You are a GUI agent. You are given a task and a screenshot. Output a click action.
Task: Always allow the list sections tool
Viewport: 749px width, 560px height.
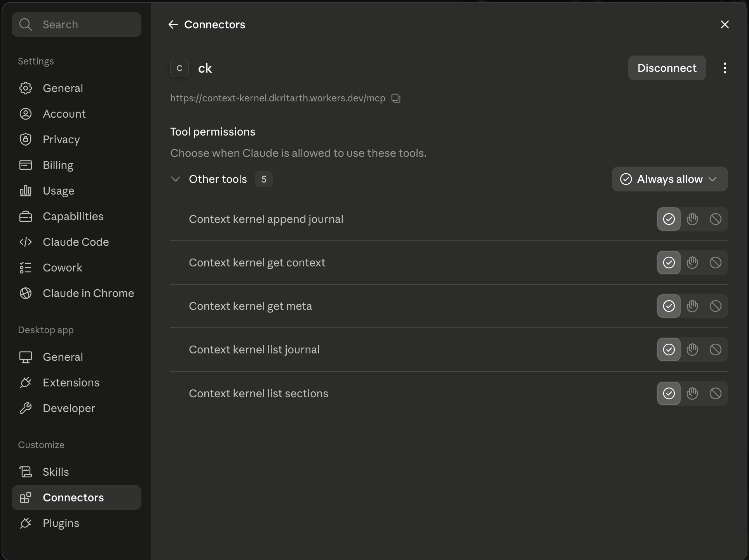(669, 393)
